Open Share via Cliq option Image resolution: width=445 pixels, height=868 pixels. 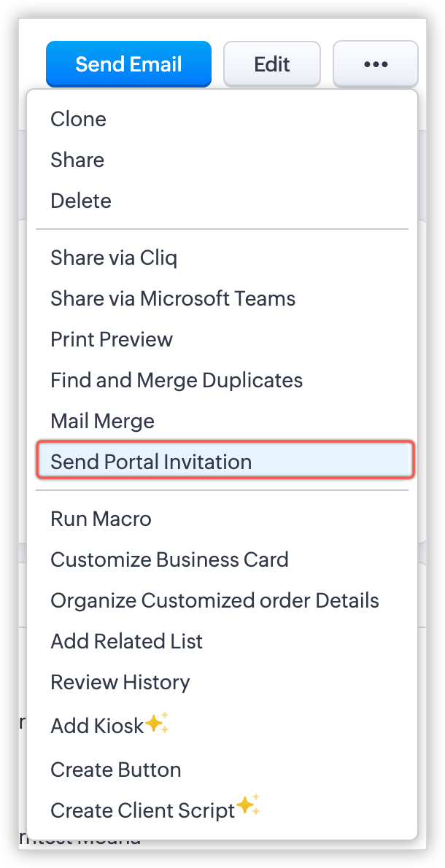pyautogui.click(x=114, y=257)
